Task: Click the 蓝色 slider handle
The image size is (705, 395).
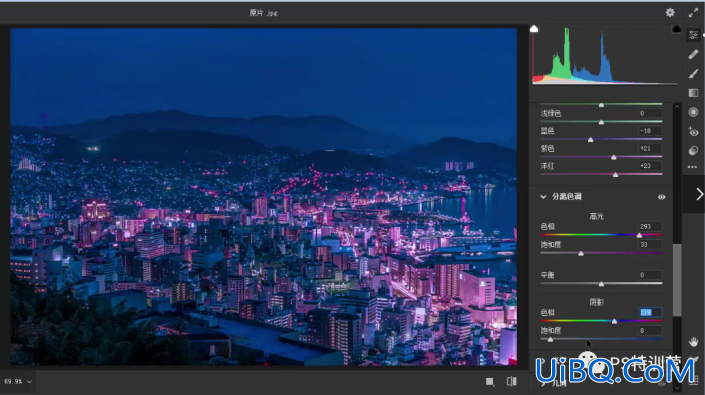Action: pyautogui.click(x=590, y=139)
